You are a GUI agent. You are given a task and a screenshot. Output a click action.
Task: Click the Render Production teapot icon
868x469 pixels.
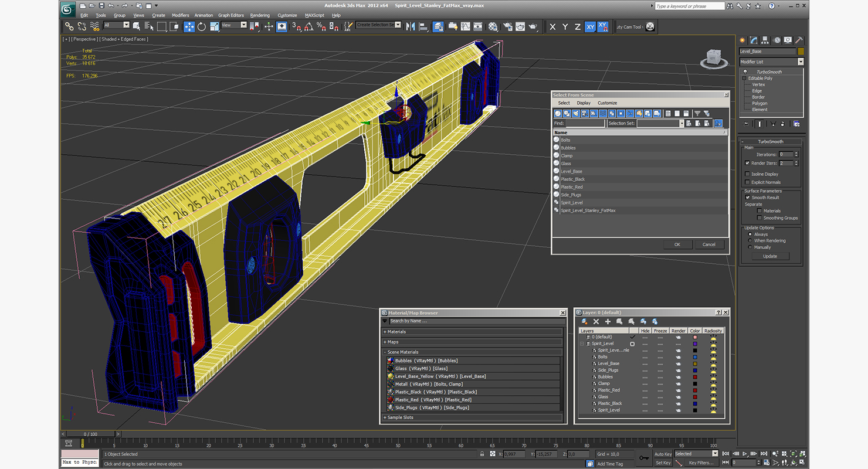[x=533, y=26]
